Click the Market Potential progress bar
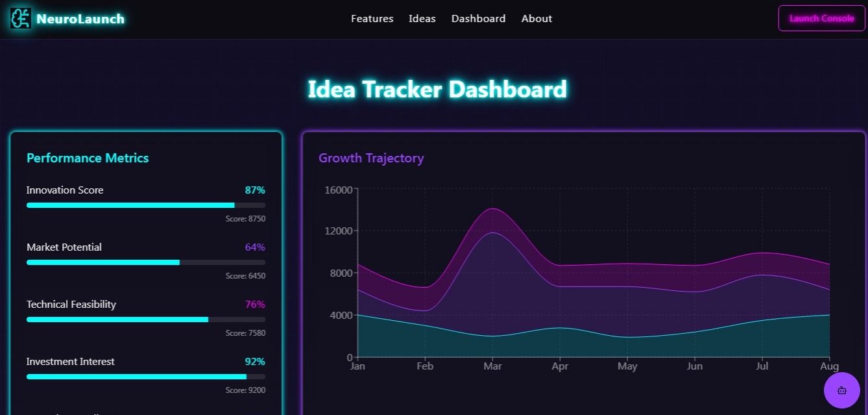The width and height of the screenshot is (868, 415). (x=146, y=262)
